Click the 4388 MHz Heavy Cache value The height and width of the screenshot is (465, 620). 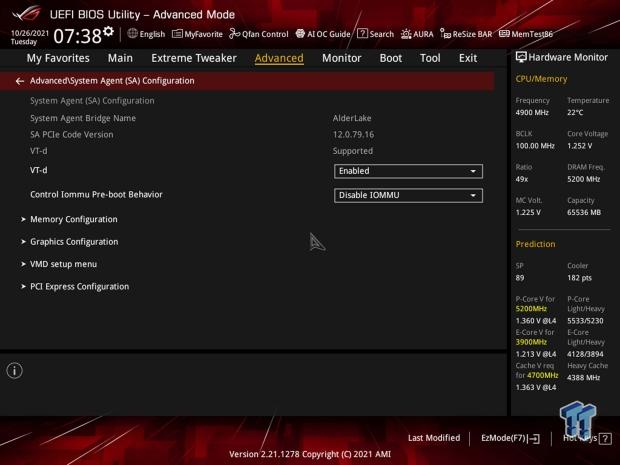[583, 378]
